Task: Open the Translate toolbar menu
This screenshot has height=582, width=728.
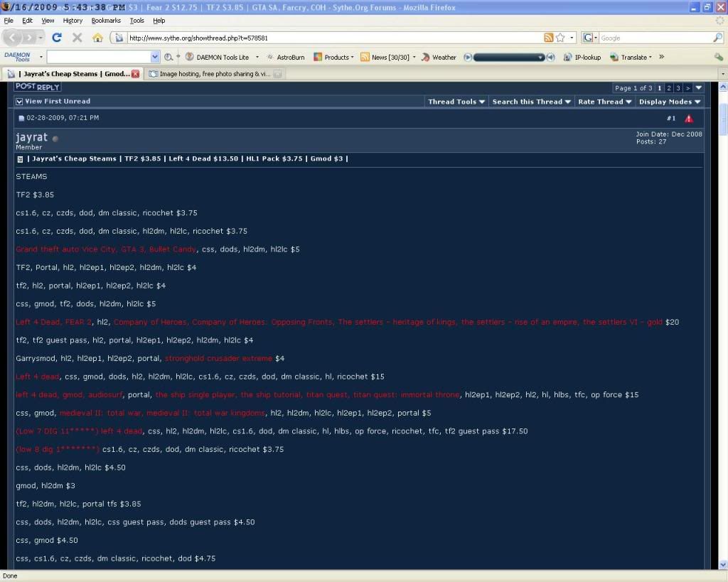Action: coord(631,57)
